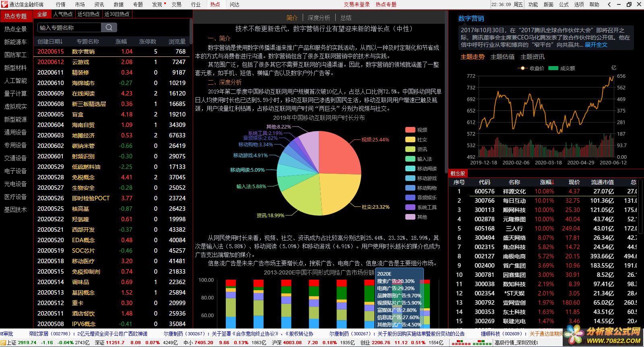The width and height of the screenshot is (644, 347).
Task: Sort concept stocks by 现价 header
Action: [574, 182]
